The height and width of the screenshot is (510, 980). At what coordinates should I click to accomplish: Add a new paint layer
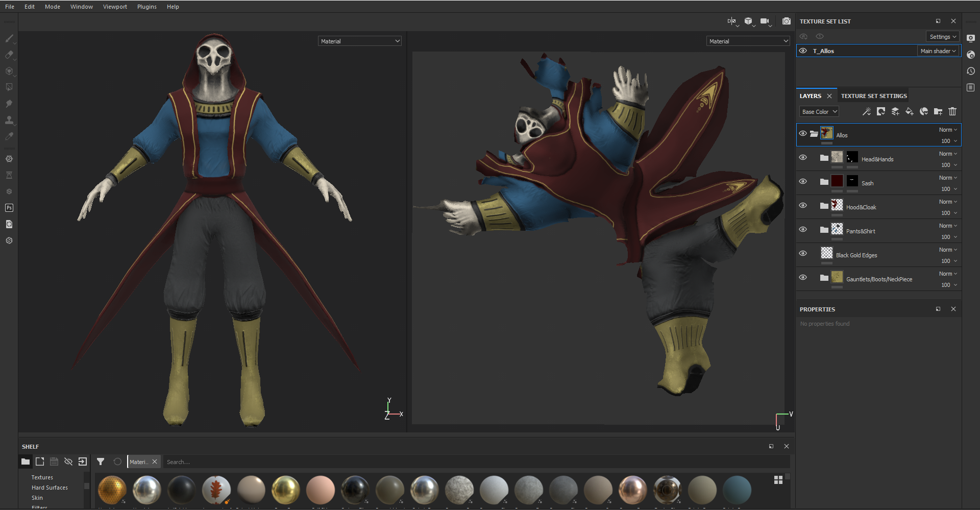pyautogui.click(x=895, y=111)
